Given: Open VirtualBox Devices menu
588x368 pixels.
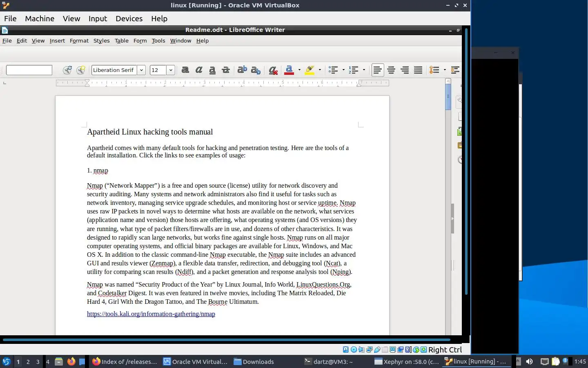Looking at the screenshot, I should coord(129,18).
